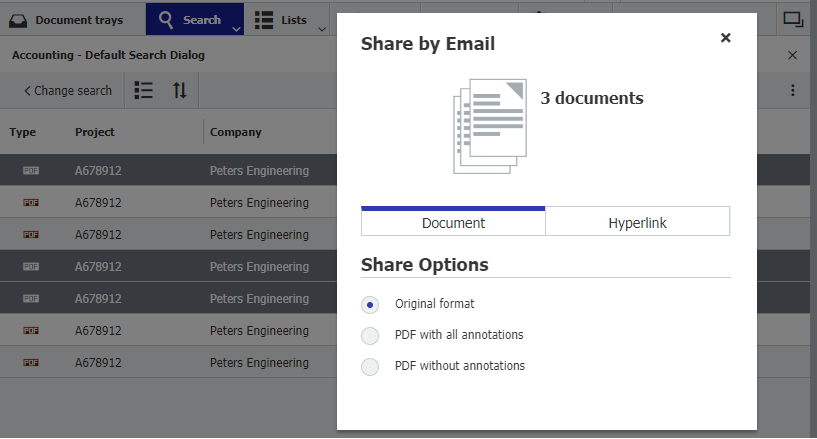Select the Document tab in share dialog
Screen dimensions: 817x439
pos(453,223)
